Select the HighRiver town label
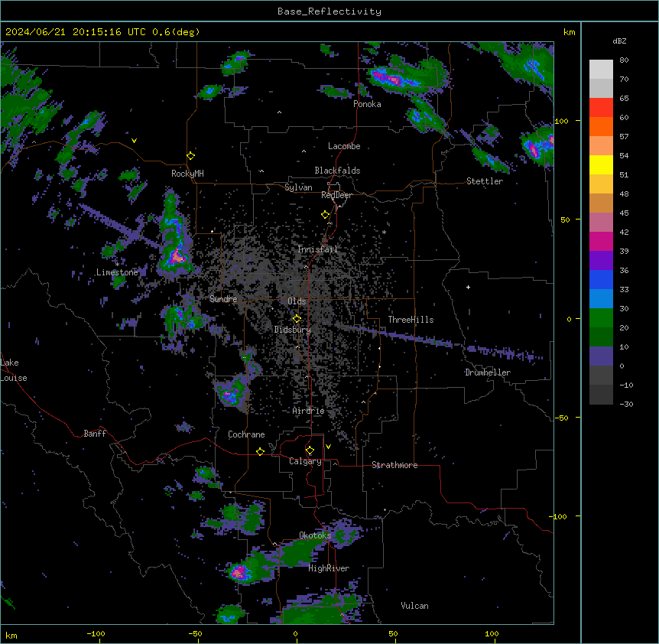Viewport: 659px width, 644px height. point(329,568)
